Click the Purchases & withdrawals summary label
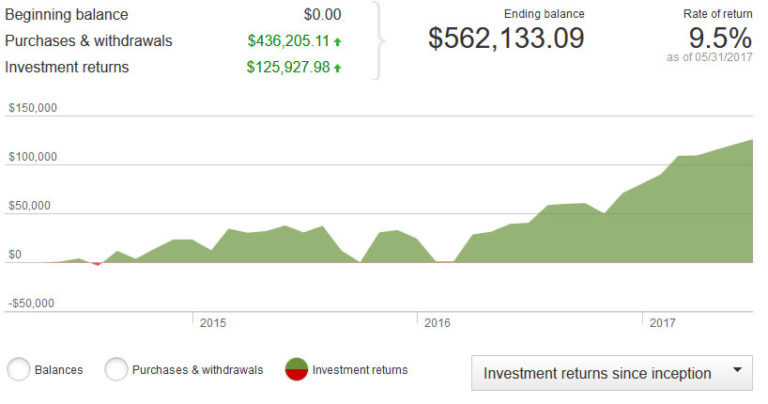Image resolution: width=768 pixels, height=404 pixels. [89, 41]
